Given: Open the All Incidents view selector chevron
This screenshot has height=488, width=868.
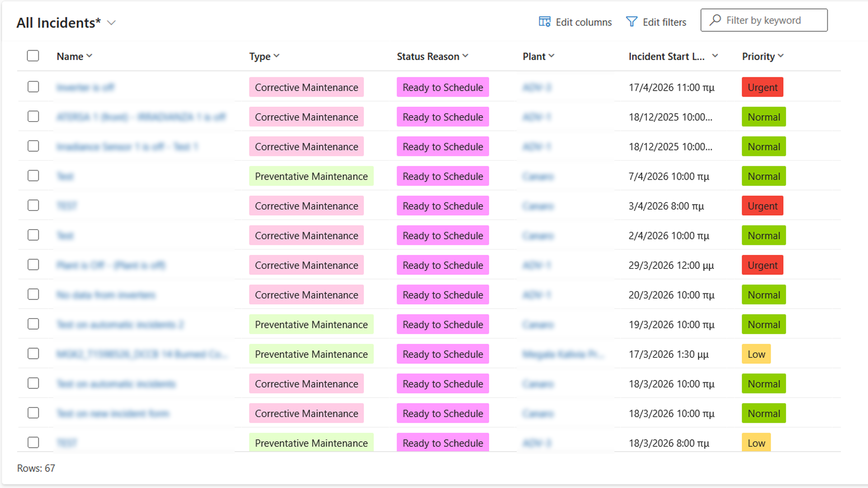Looking at the screenshot, I should pos(111,23).
